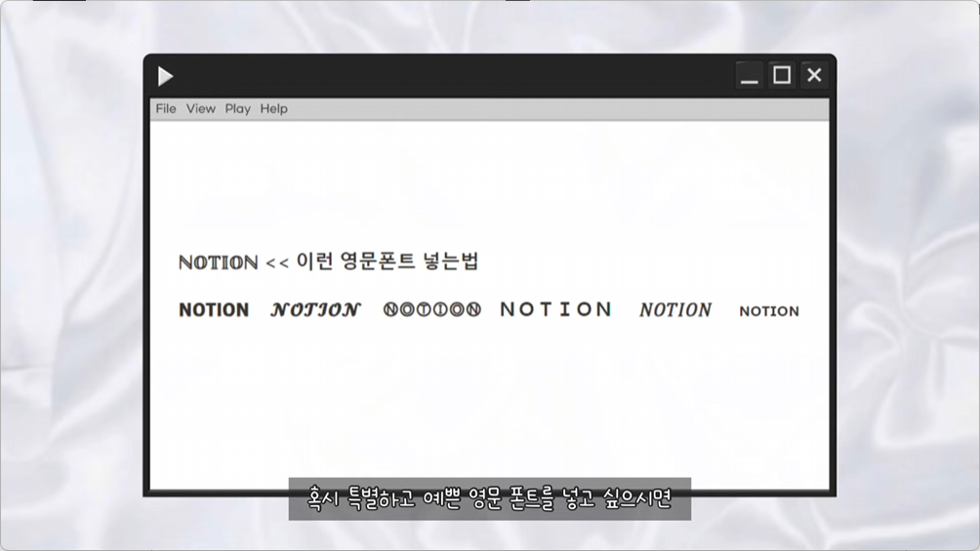The width and height of the screenshot is (980, 551).
Task: Maximize the retro player window
Action: pos(781,75)
